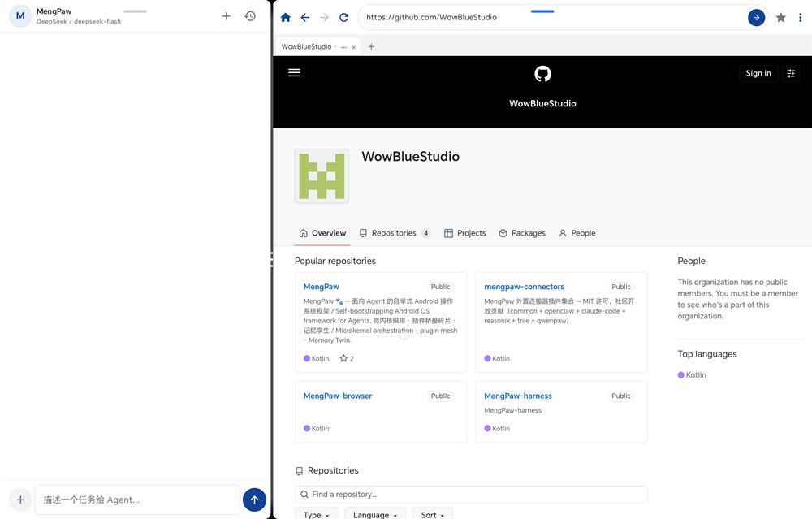
Task: Click the MengPaw panel top drag handle
Action: tap(135, 11)
